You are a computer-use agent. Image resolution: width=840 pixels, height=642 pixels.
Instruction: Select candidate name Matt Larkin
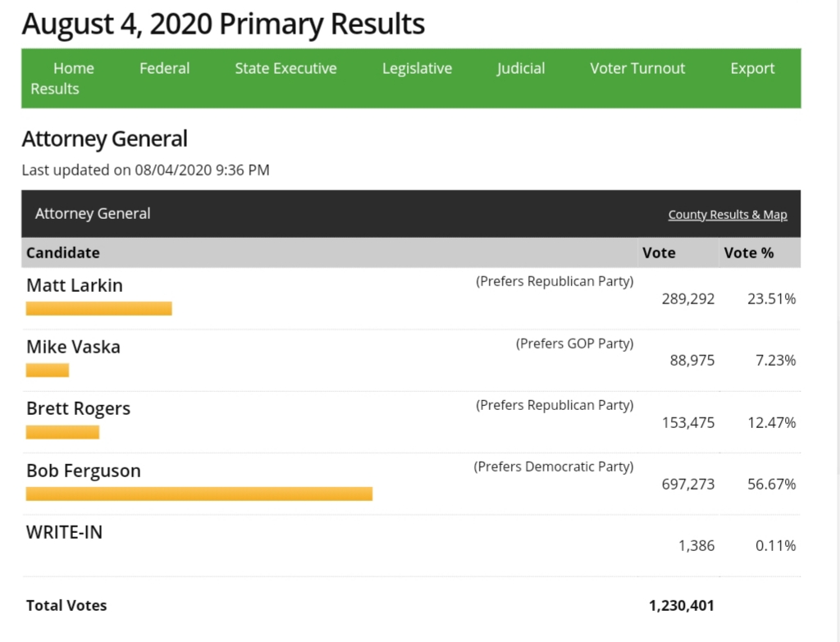pyautogui.click(x=75, y=285)
